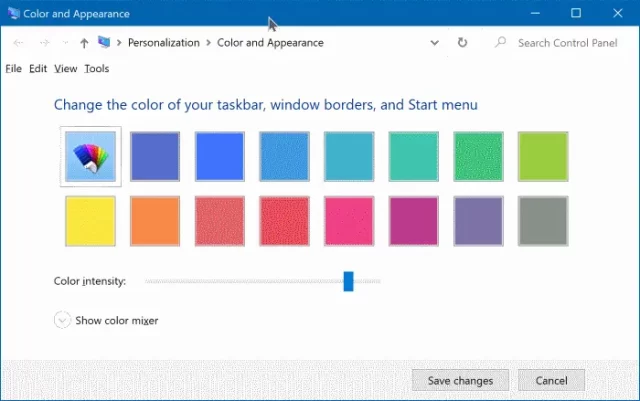Go up one level arrow
The image size is (640, 401).
click(84, 43)
